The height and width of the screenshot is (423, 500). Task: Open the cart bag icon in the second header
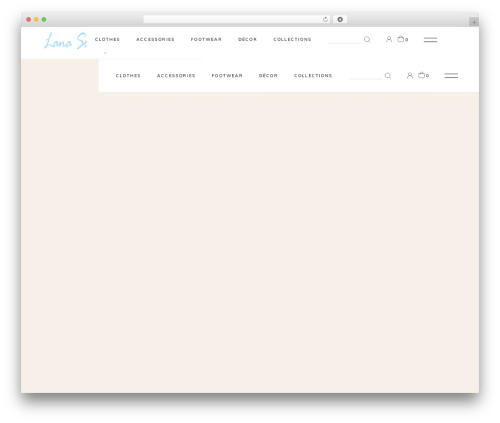(423, 75)
